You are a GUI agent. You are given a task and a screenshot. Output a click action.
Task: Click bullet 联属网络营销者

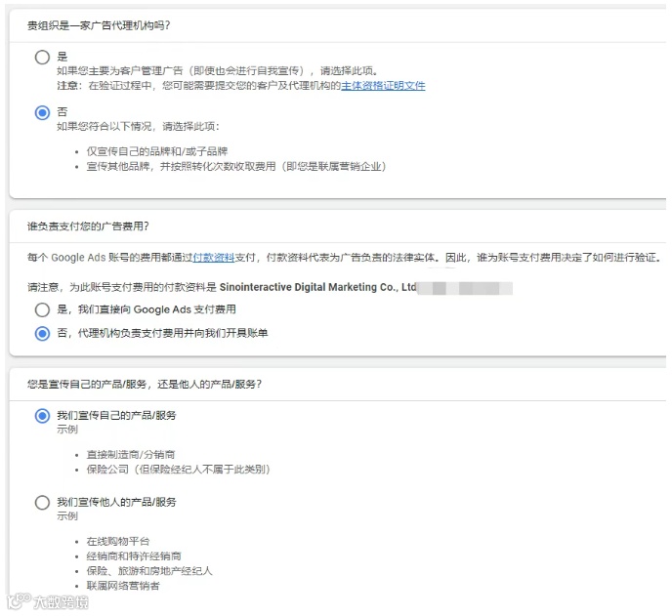pyautogui.click(x=123, y=586)
